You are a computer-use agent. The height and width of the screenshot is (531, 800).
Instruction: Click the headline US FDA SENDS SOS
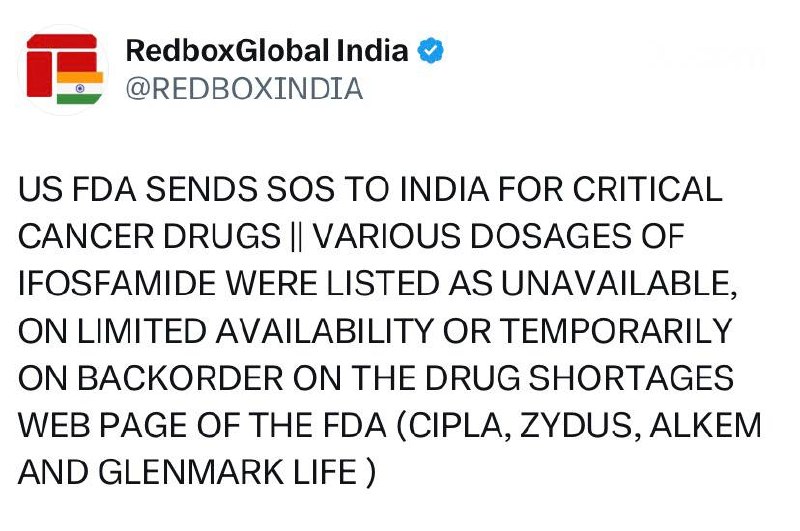[x=177, y=189]
